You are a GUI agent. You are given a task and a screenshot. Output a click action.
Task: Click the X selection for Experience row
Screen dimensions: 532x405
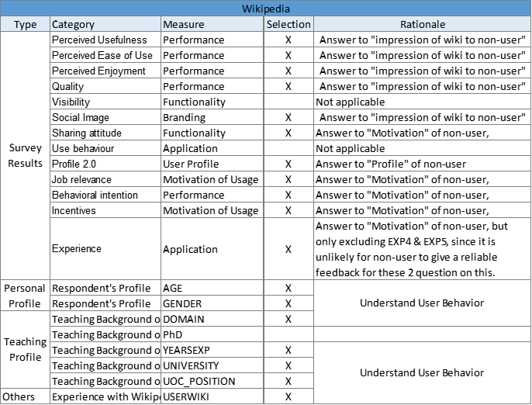(288, 249)
